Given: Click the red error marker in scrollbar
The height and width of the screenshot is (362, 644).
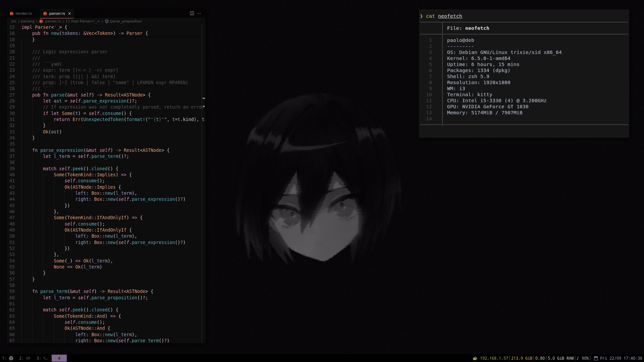Looking at the screenshot, I should (x=204, y=98).
